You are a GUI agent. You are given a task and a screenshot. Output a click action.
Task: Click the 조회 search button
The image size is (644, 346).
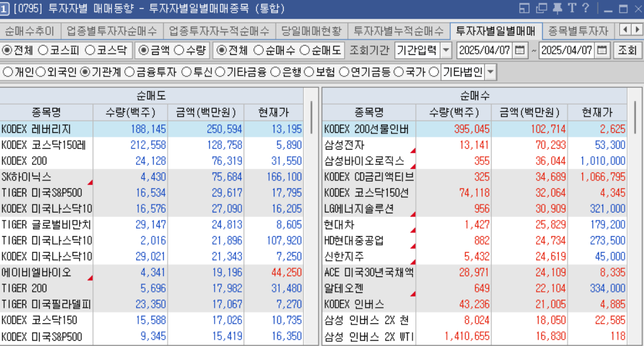627,50
